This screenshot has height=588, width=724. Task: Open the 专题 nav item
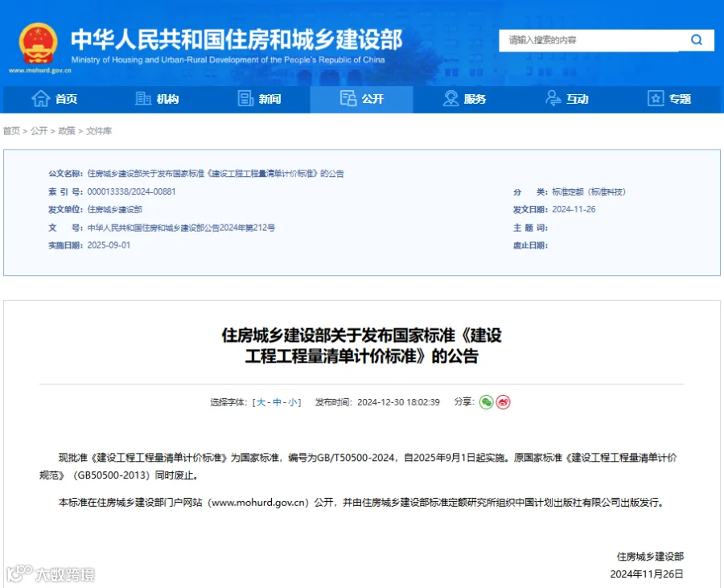(x=669, y=99)
